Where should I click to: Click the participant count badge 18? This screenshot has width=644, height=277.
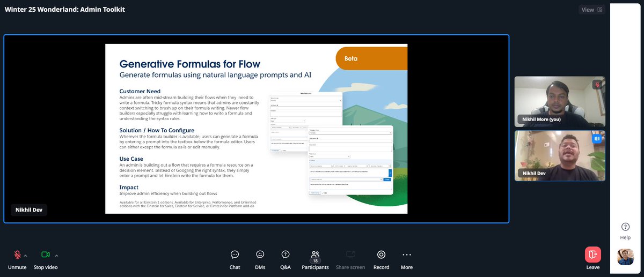tap(316, 261)
